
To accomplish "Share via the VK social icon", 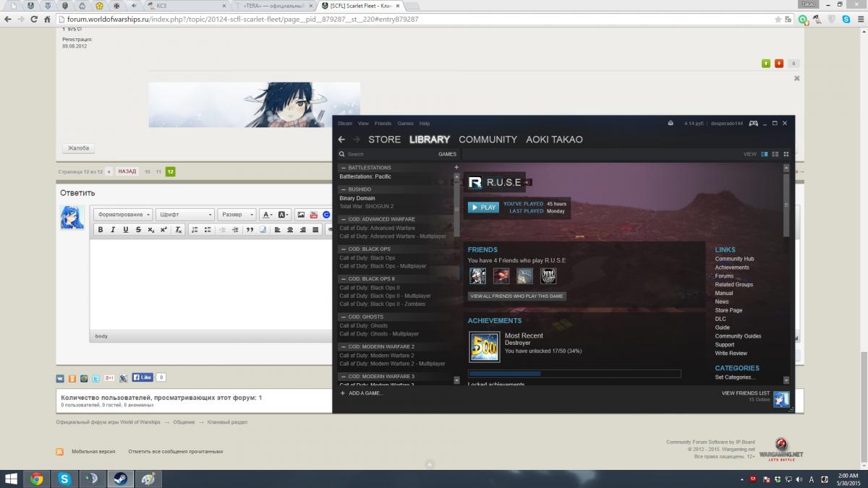I will (60, 378).
